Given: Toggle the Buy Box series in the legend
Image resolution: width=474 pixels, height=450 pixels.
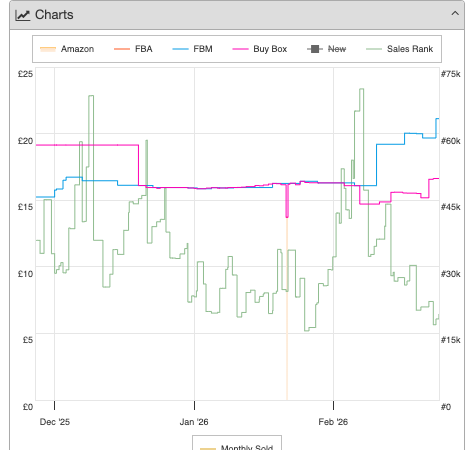Looking at the screenshot, I should click(x=260, y=49).
